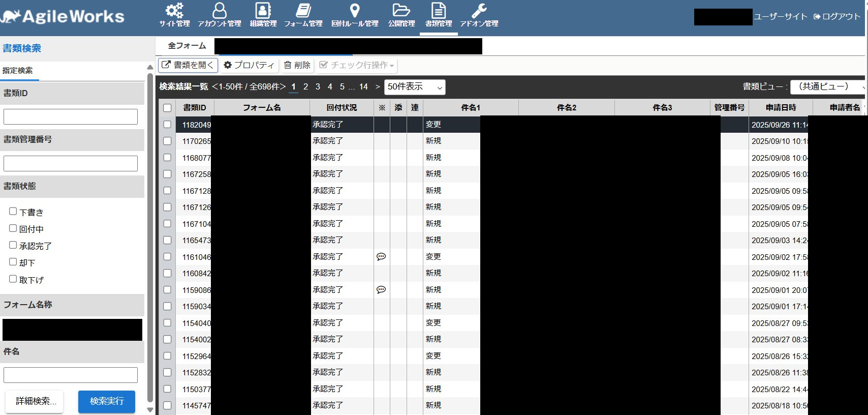Open 組織管理 address book icon
Screen dimensions: 868x415
pos(263,10)
